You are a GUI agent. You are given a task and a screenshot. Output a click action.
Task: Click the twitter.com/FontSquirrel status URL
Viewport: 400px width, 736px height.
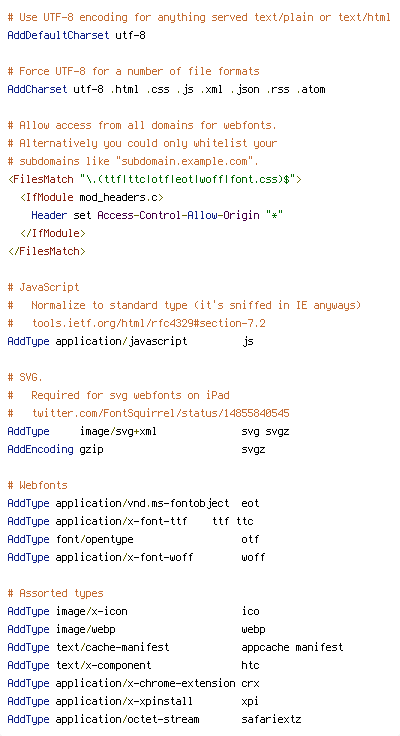click(x=161, y=414)
